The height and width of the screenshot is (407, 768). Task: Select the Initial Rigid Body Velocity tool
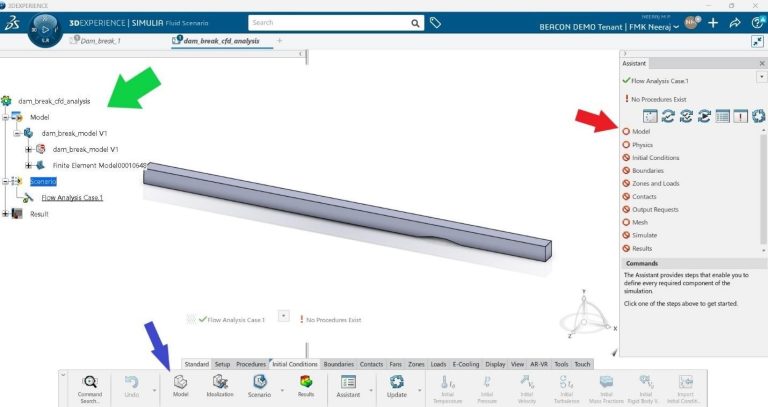(646, 389)
